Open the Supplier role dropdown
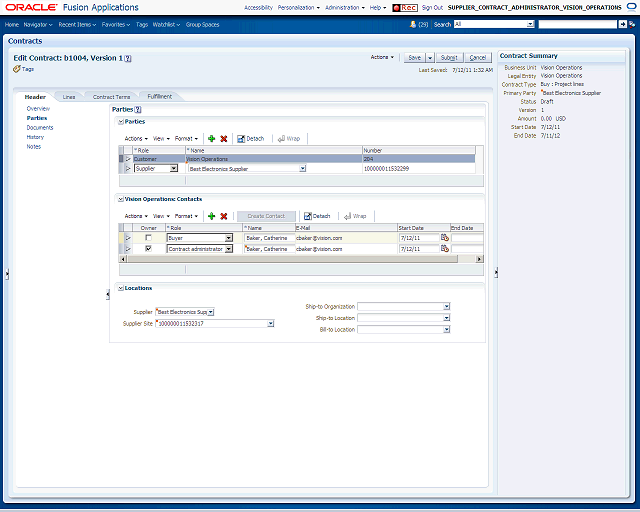The image size is (640, 512). point(174,169)
